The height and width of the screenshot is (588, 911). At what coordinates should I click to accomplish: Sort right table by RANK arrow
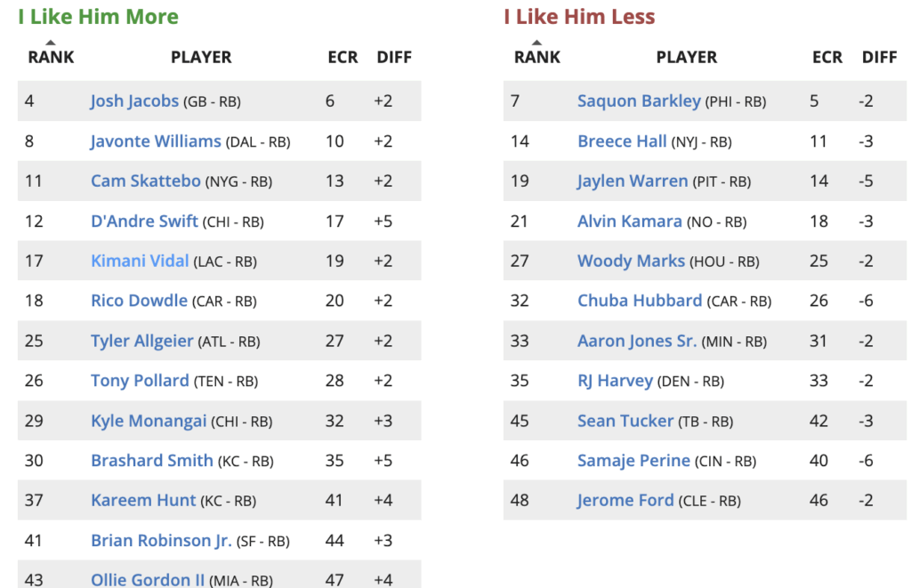536,43
